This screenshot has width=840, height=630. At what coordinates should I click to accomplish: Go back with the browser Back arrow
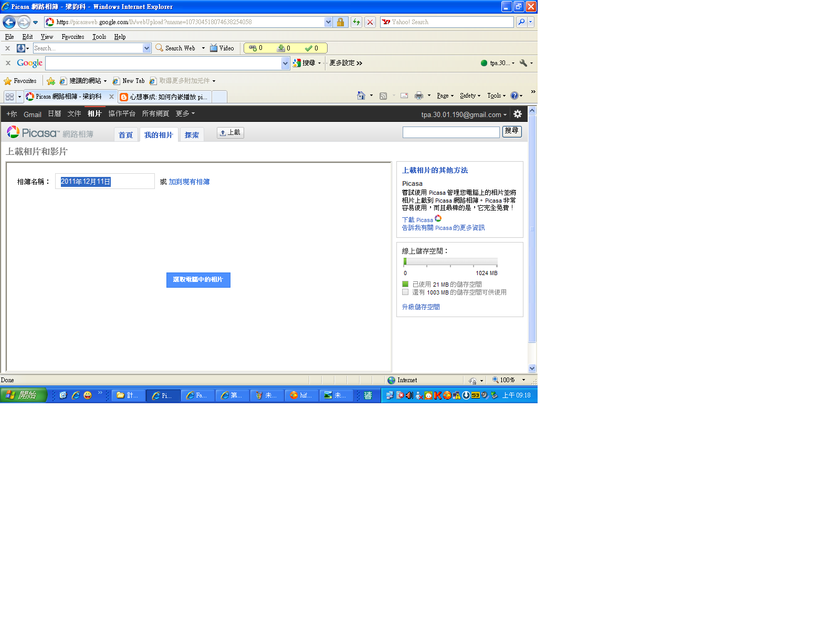coord(9,22)
